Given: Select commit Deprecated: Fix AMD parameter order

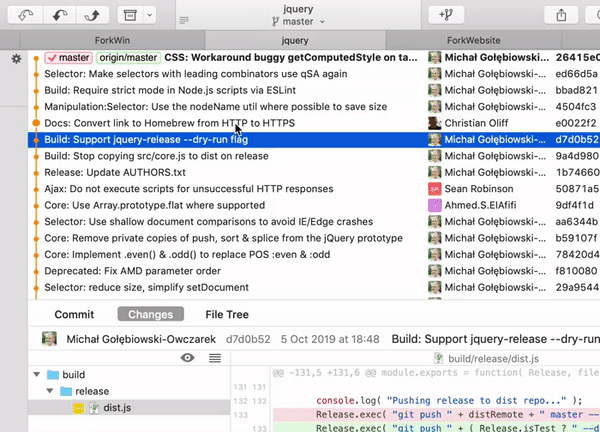Looking at the screenshot, I should 314,271.
